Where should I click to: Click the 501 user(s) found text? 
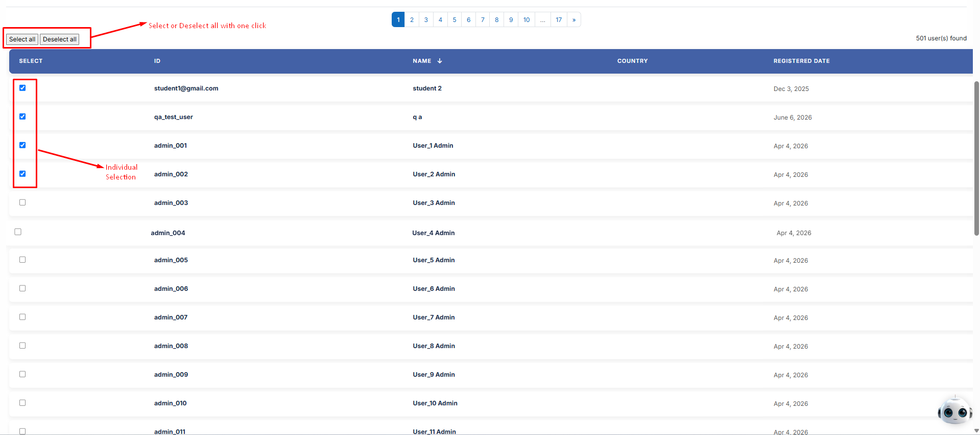click(x=941, y=38)
